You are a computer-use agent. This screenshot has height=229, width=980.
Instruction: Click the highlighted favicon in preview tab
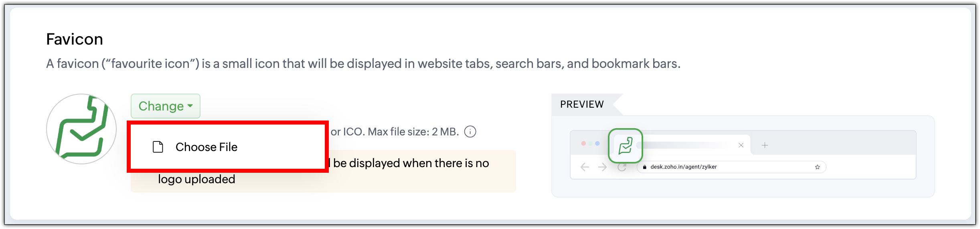click(625, 145)
